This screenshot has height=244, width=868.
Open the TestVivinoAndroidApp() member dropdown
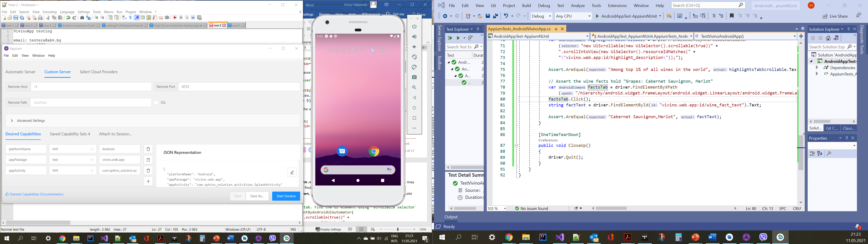pos(745,36)
